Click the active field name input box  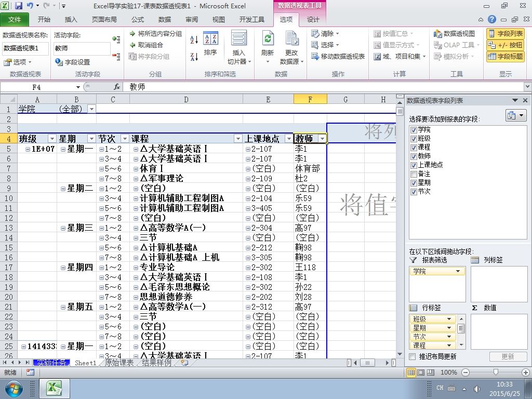[x=82, y=48]
